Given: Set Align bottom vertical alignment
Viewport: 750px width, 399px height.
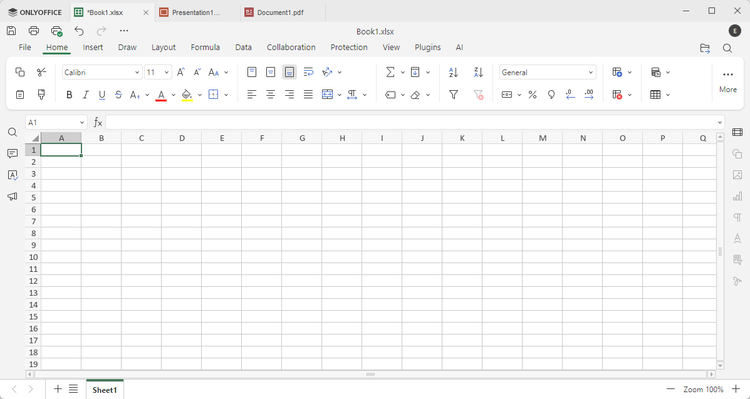Looking at the screenshot, I should coord(289,72).
